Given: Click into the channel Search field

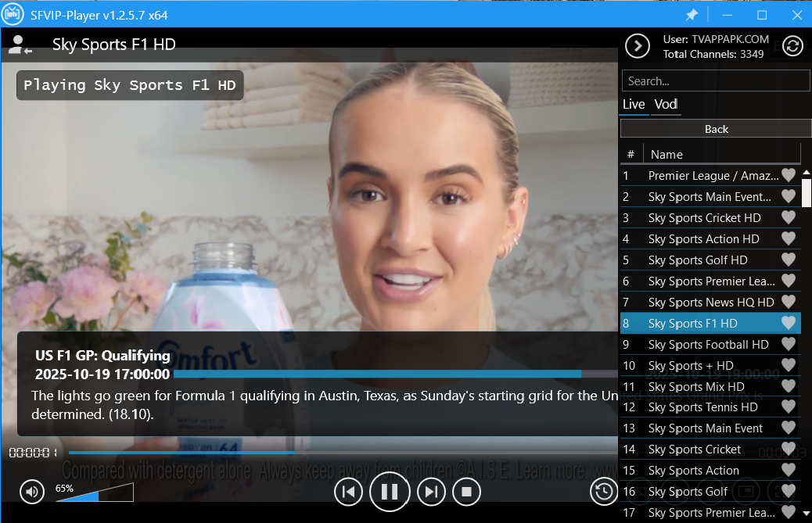Looking at the screenshot, I should pyautogui.click(x=715, y=81).
